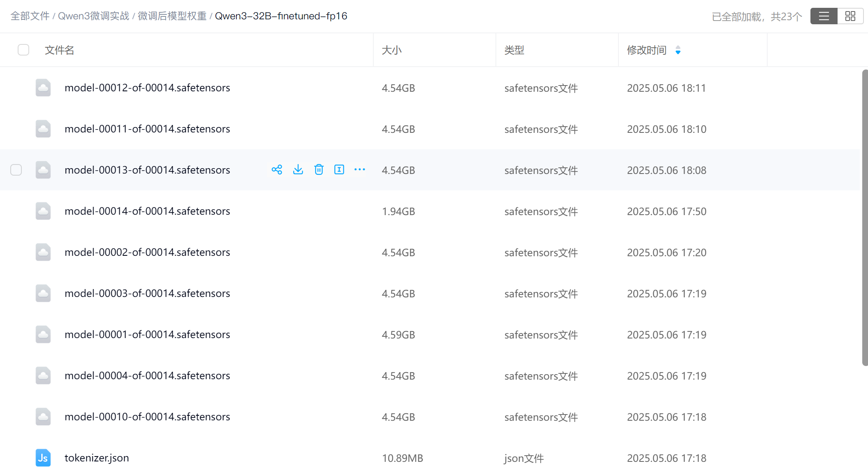Click file icon of model-00004-of-00014.safetensors
Image resolution: width=868 pixels, height=475 pixels.
tap(43, 375)
